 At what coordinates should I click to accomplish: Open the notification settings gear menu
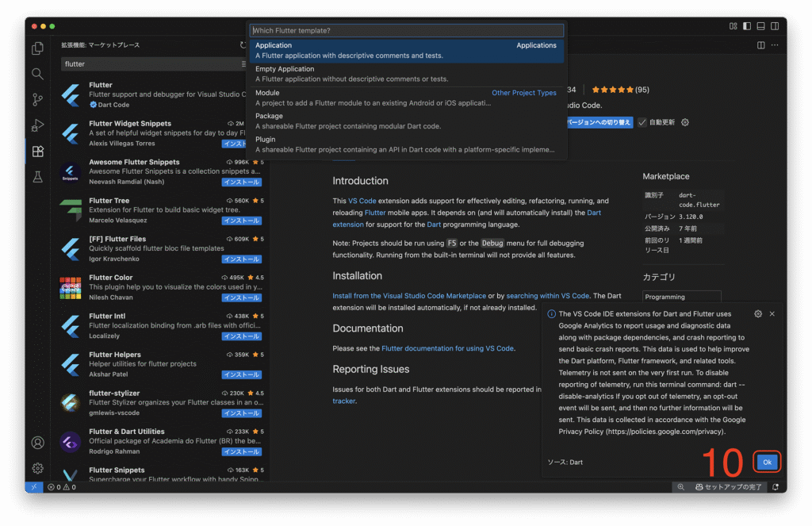[758, 314]
